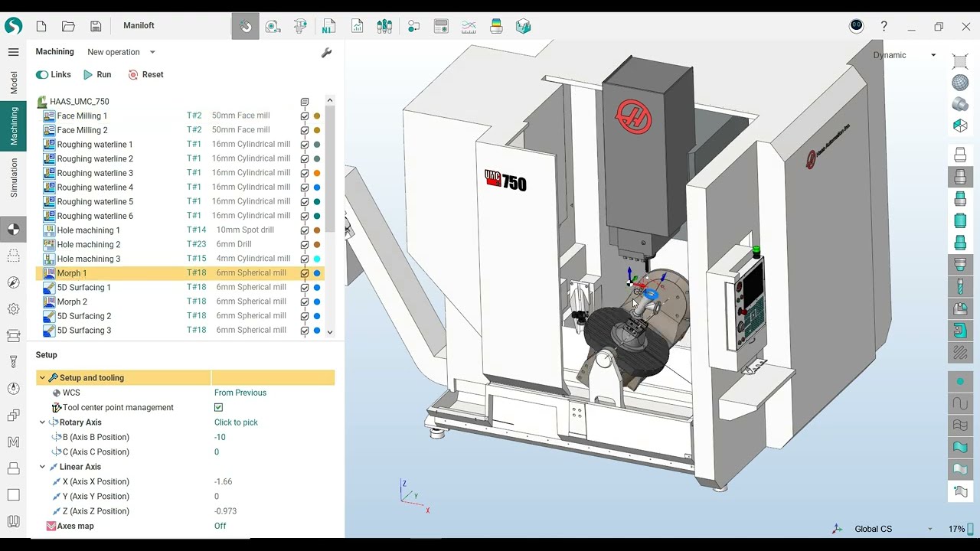980x551 pixels.
Task: Run the machining calculation
Action: pyautogui.click(x=97, y=75)
